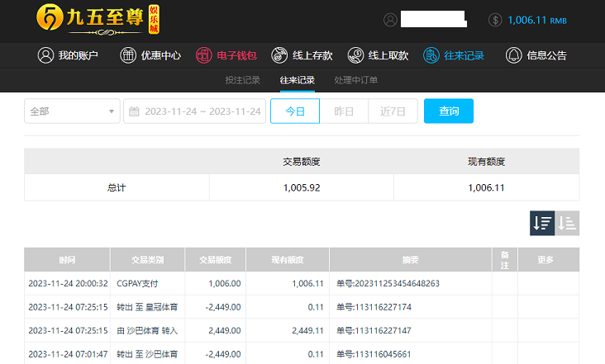Image resolution: width=605 pixels, height=364 pixels.
Task: Click the 九五至尊 logo
Action: (x=98, y=19)
